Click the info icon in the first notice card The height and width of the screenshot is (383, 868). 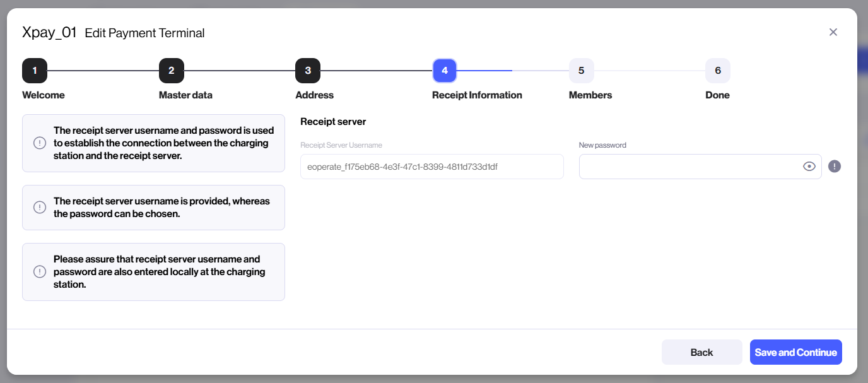pos(40,143)
